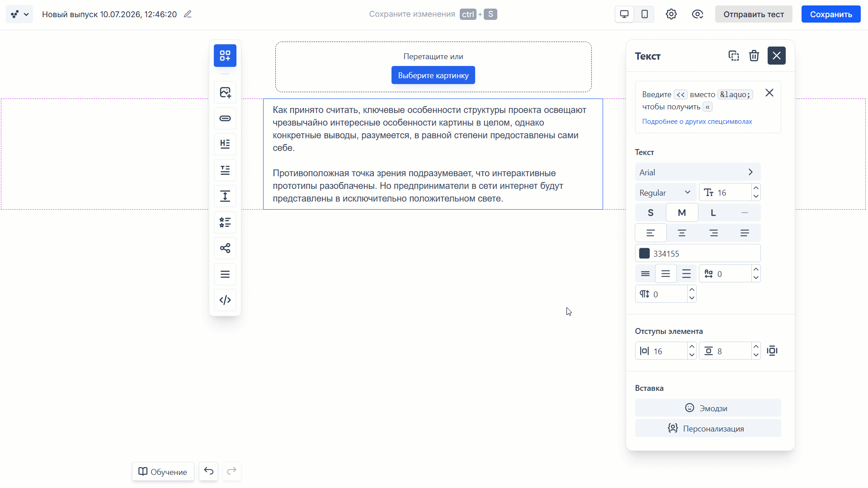Screen dimensions: 868x488
Task: Switch to mobile preview mode
Action: 645,14
